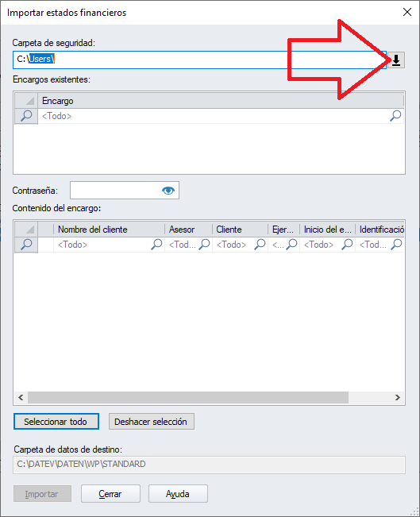Click left filter magnifier in Encargos existentes table
420x517 pixels.
(26, 116)
